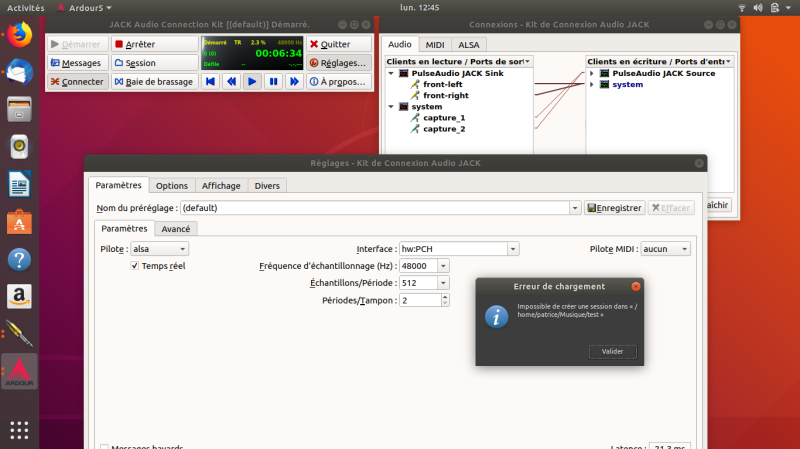
Task: Open Firefox from the dock
Action: tap(19, 35)
